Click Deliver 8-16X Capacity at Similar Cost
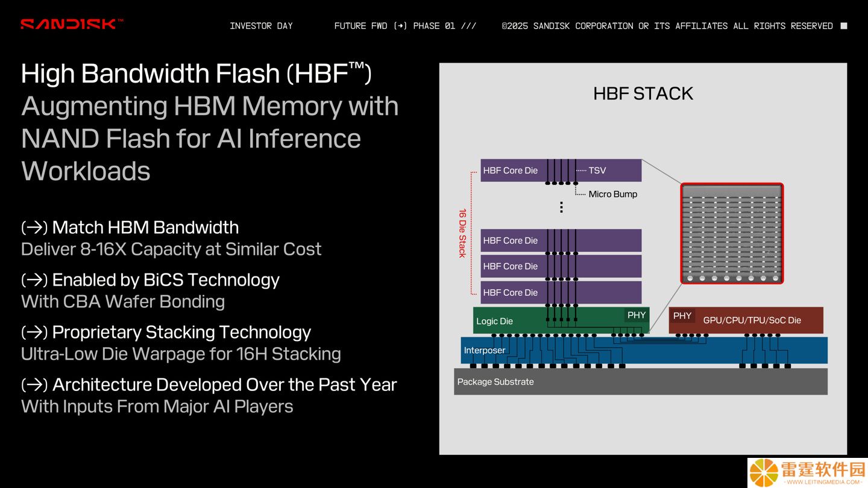The image size is (868, 488). tap(171, 249)
